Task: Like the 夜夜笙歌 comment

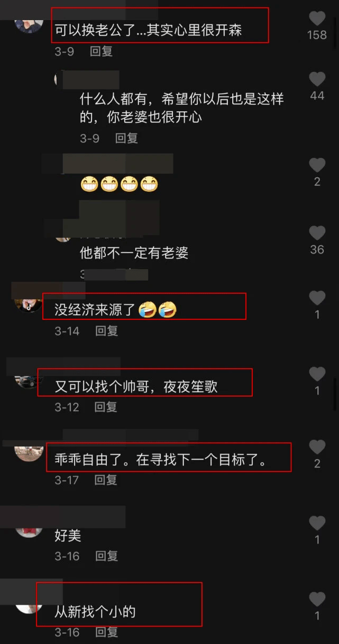Action: point(317,374)
